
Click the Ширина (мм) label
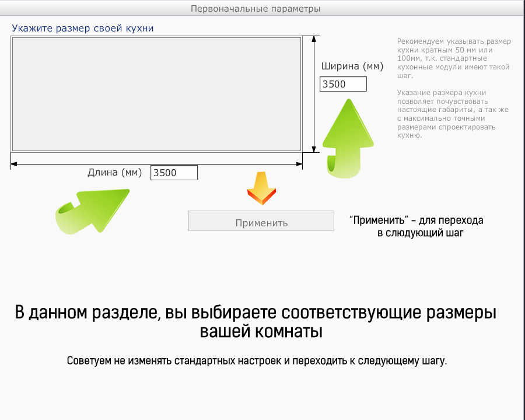coord(352,66)
